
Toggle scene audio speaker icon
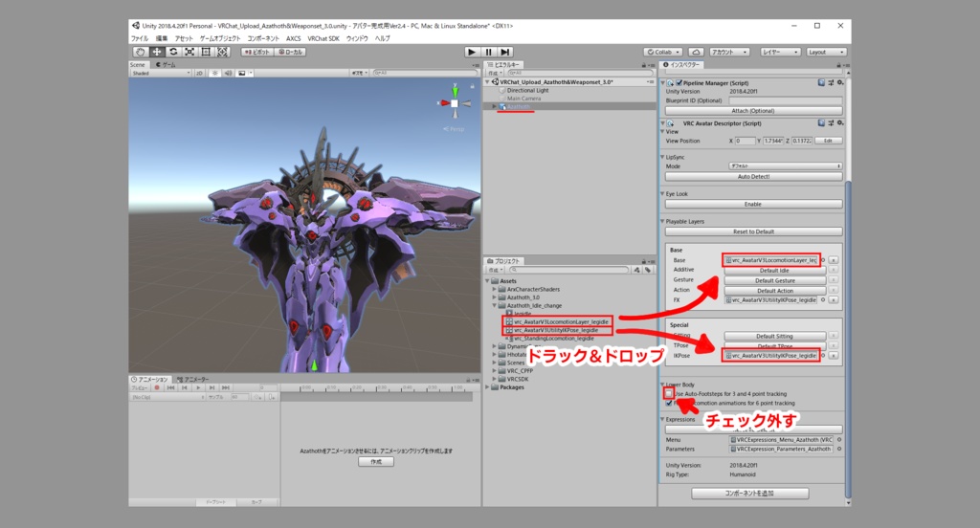tap(228, 73)
